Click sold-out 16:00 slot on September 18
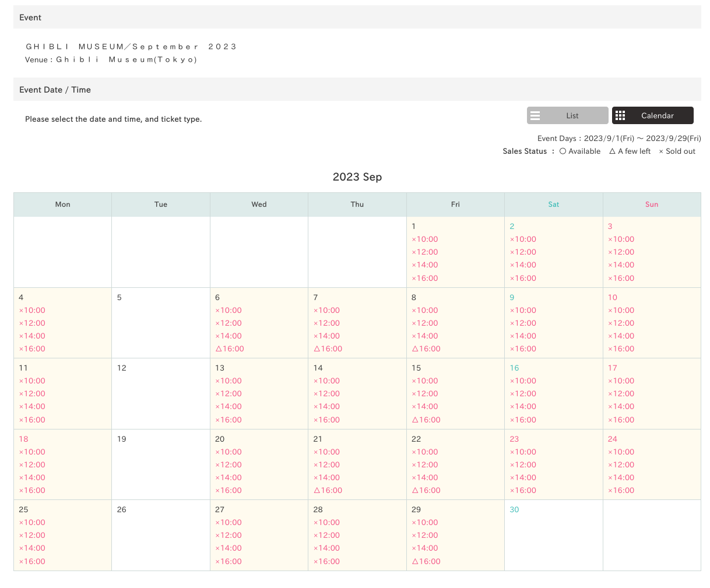 point(32,490)
